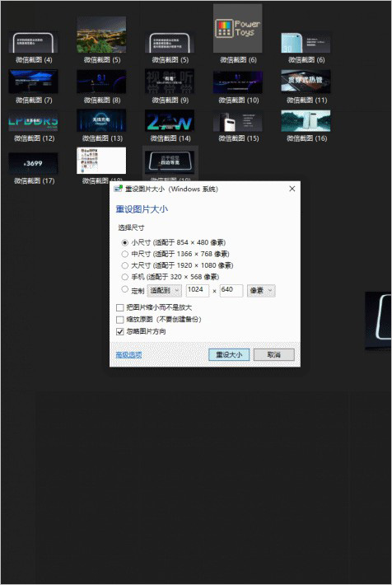Open the 高级选项 link
This screenshot has width=392, height=585.
128,355
